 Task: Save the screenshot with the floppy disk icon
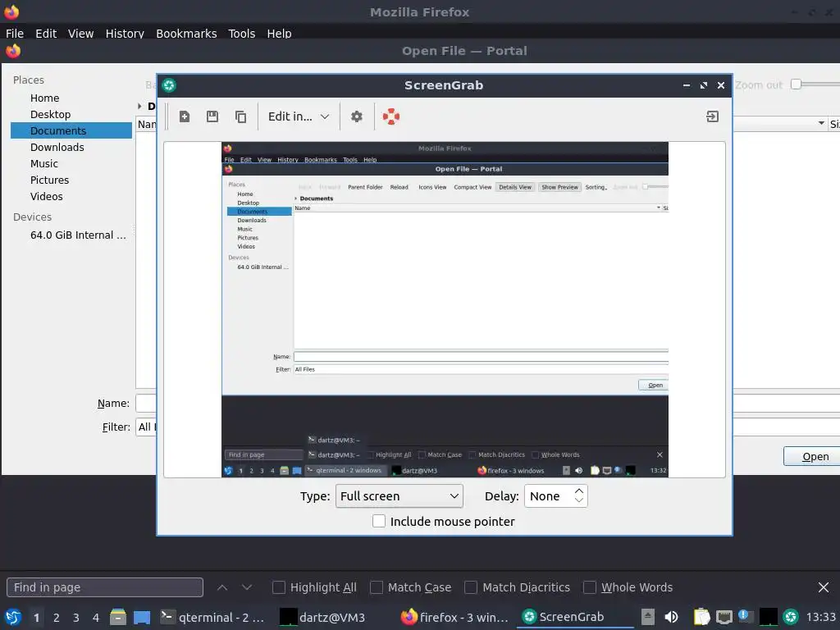pyautogui.click(x=212, y=116)
